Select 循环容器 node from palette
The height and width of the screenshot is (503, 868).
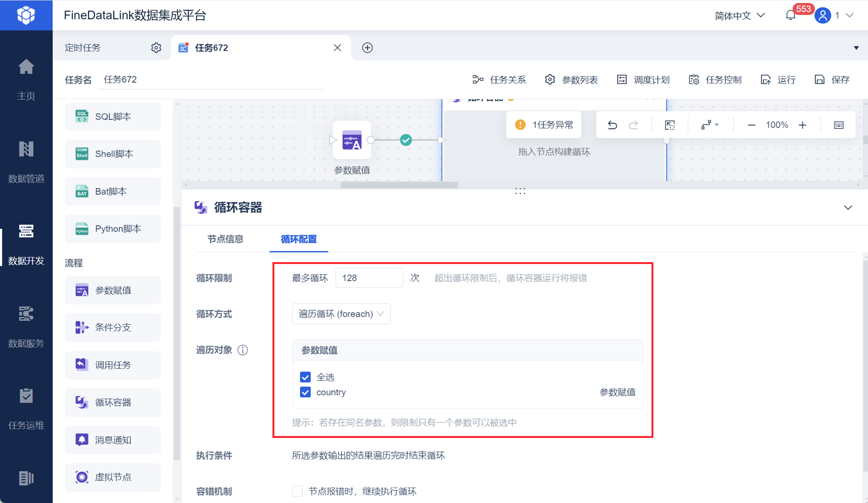point(113,402)
